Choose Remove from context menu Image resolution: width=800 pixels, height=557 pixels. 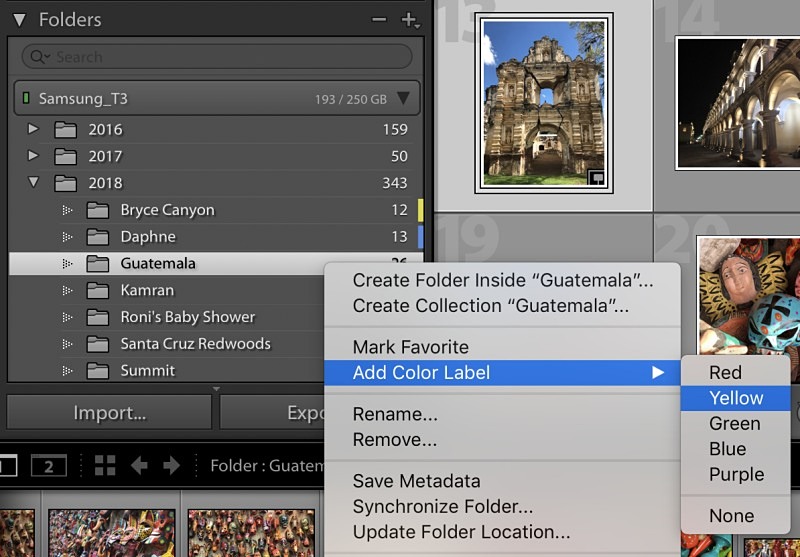point(503,439)
